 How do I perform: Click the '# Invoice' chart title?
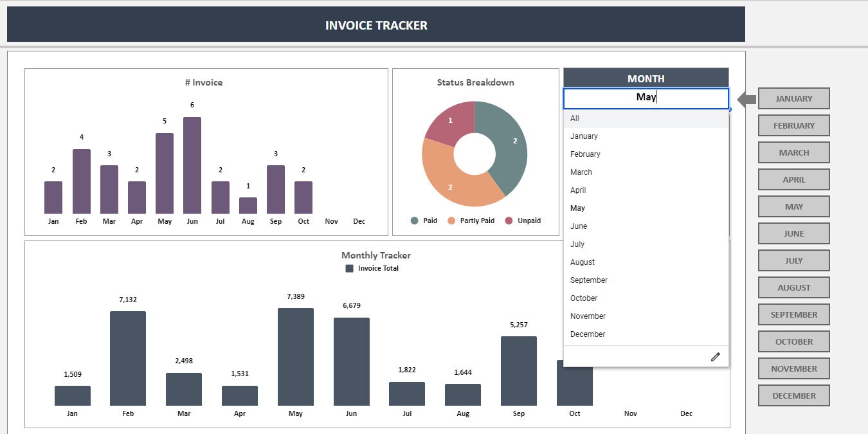(204, 82)
